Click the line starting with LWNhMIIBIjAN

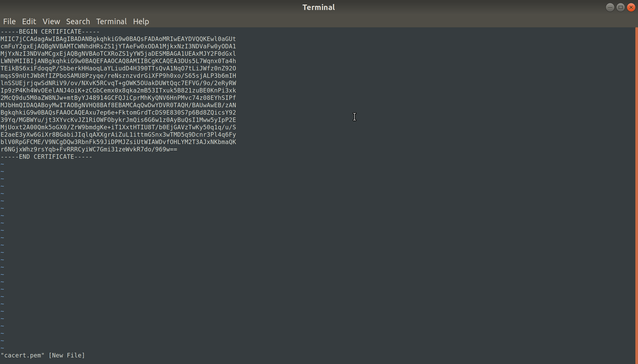click(x=118, y=61)
